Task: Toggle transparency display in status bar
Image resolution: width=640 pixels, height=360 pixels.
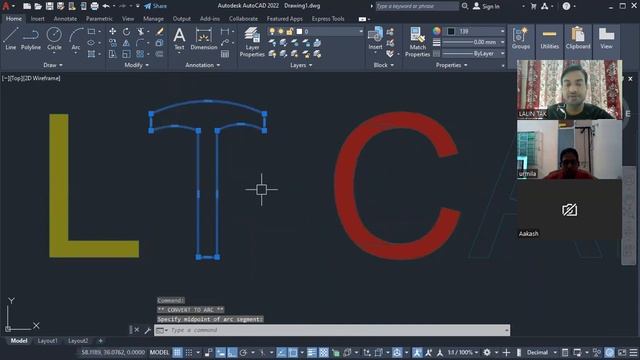Action: click(x=323, y=352)
